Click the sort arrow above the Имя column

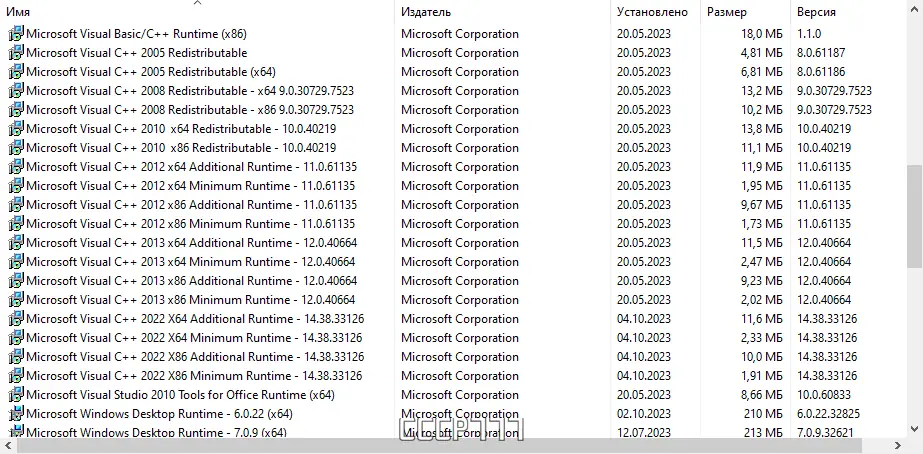[197, 3]
